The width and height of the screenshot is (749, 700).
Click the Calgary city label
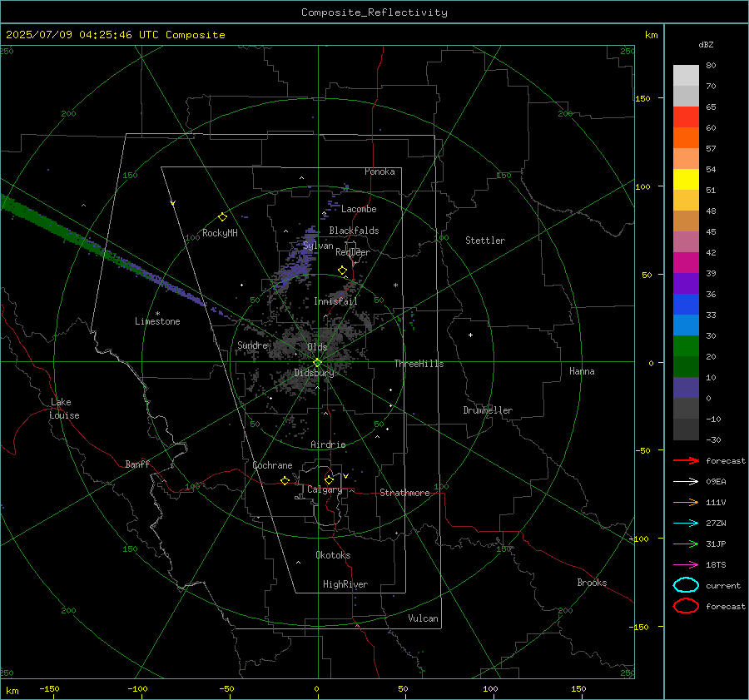pos(325,489)
